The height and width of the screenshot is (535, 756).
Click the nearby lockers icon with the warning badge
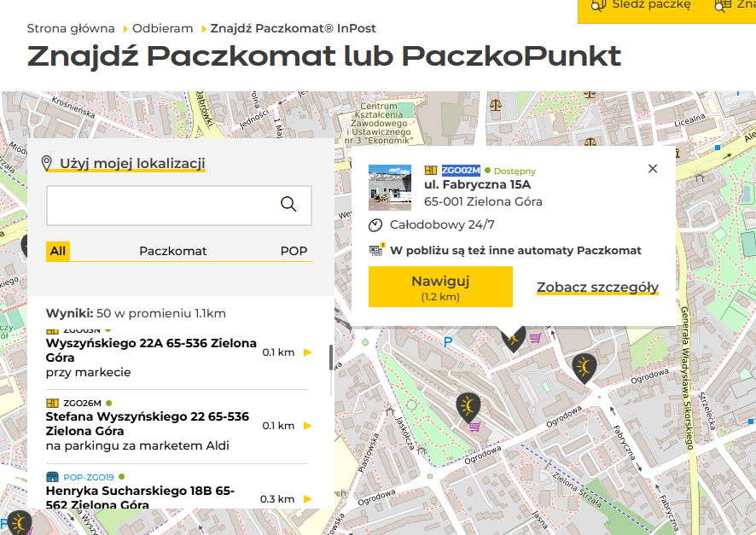377,251
